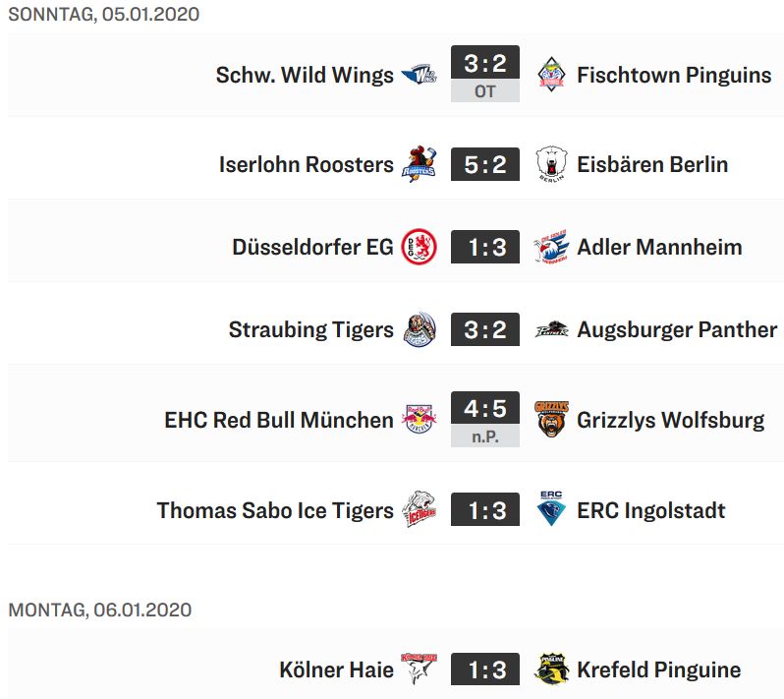Open the Straubing Tigers logo

point(419,329)
